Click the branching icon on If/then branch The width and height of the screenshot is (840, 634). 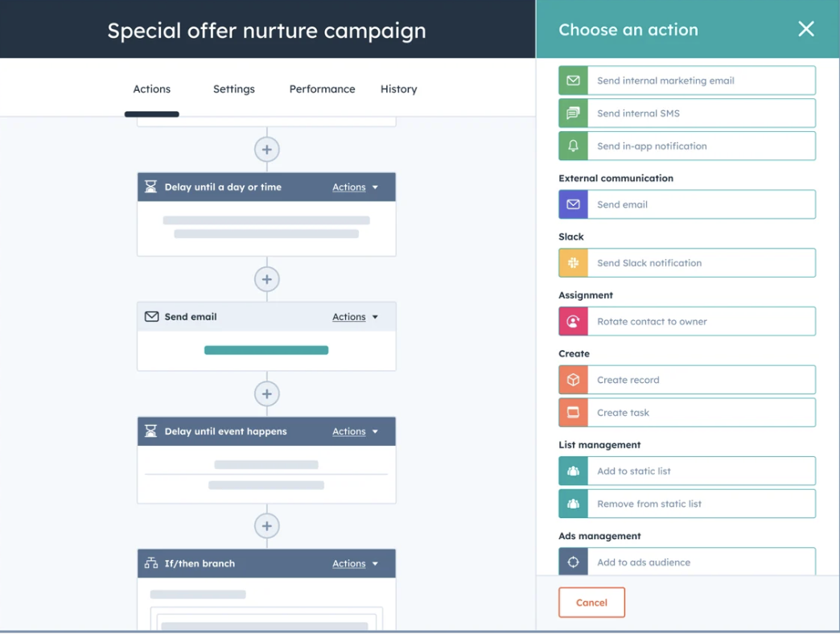tap(150, 563)
